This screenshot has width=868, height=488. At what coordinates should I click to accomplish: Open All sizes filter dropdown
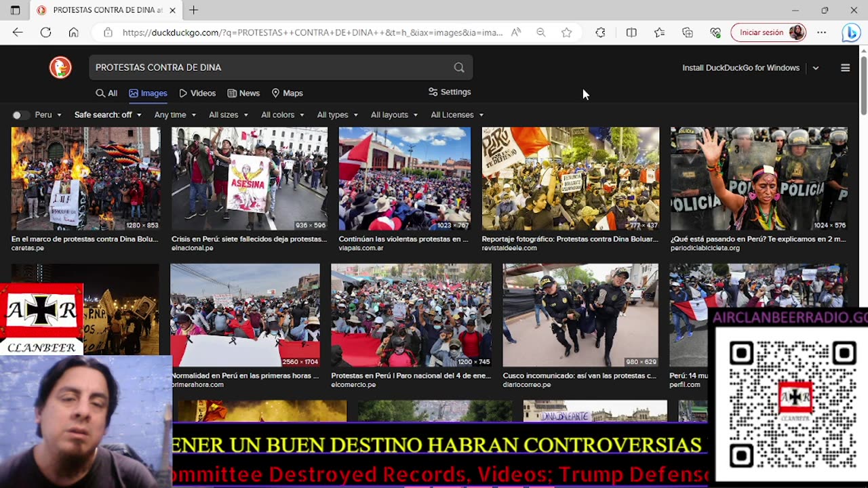point(229,115)
